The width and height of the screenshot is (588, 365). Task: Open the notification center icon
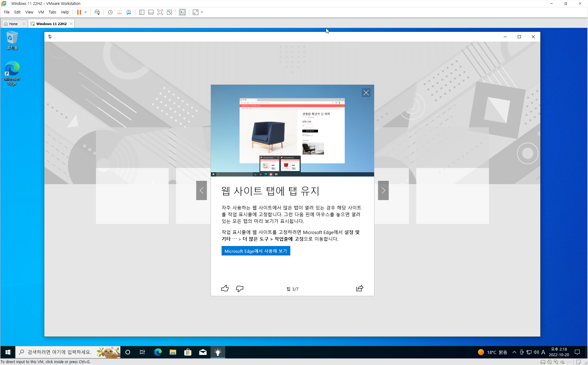coord(577,352)
